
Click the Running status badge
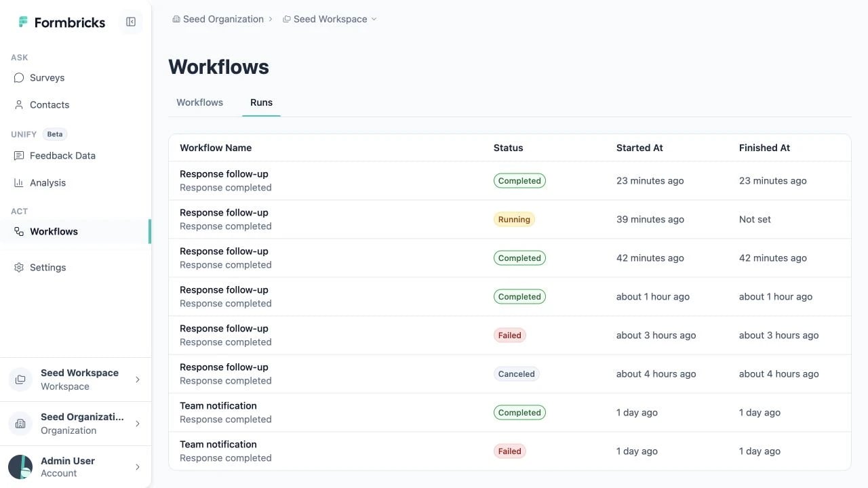(x=514, y=220)
